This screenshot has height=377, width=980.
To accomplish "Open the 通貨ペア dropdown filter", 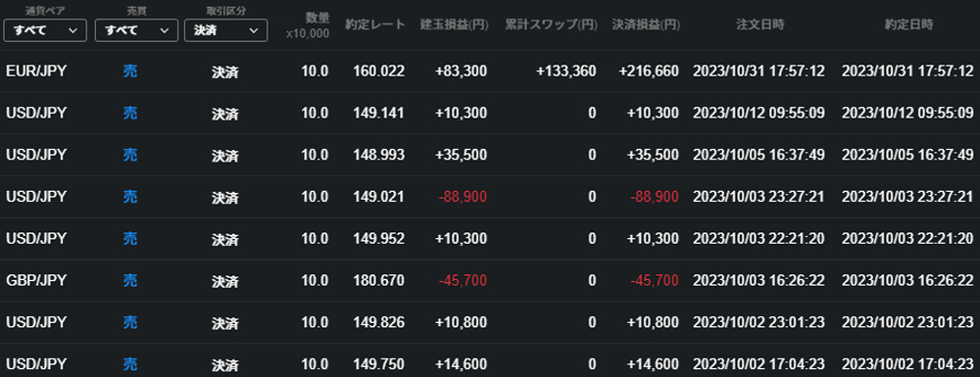I will coord(45,30).
